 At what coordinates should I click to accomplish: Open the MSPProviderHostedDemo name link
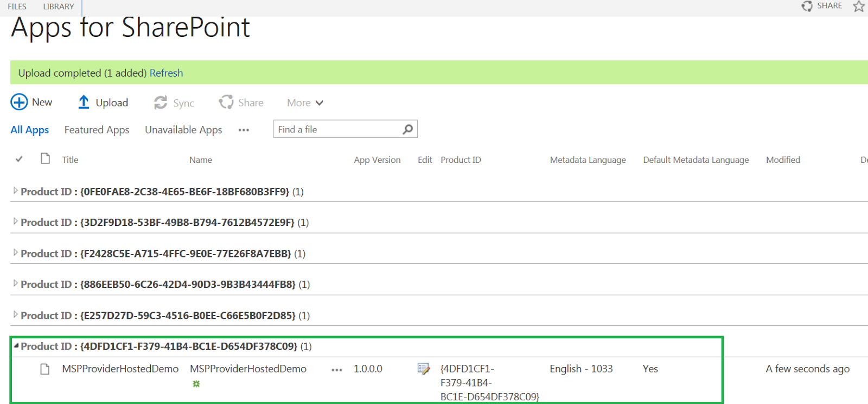pos(248,369)
